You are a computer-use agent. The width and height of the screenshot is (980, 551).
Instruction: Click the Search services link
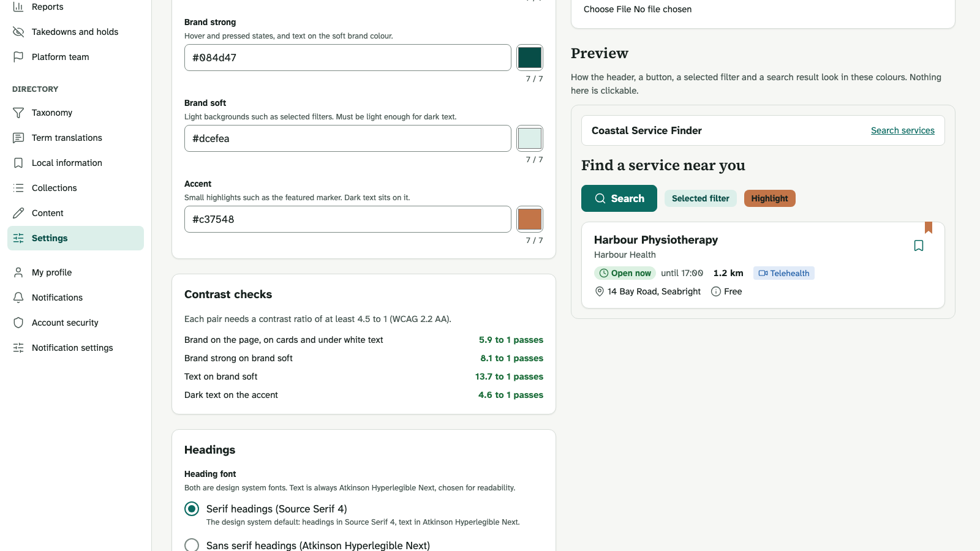[903, 130]
